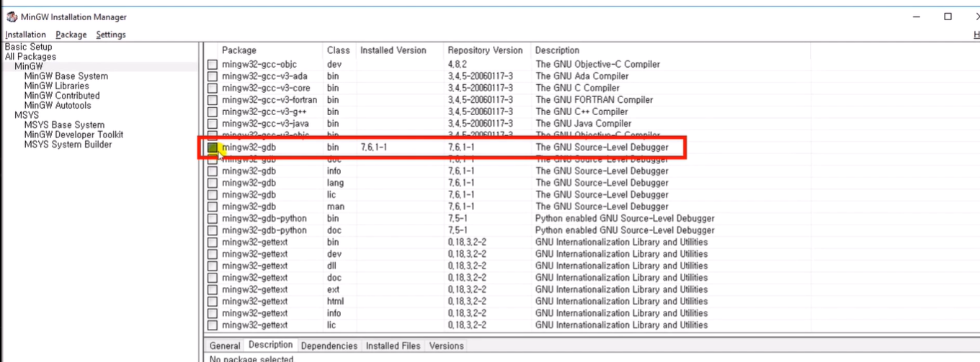The image size is (980, 362).
Task: Switch to the Installed Files tab
Action: [393, 346]
